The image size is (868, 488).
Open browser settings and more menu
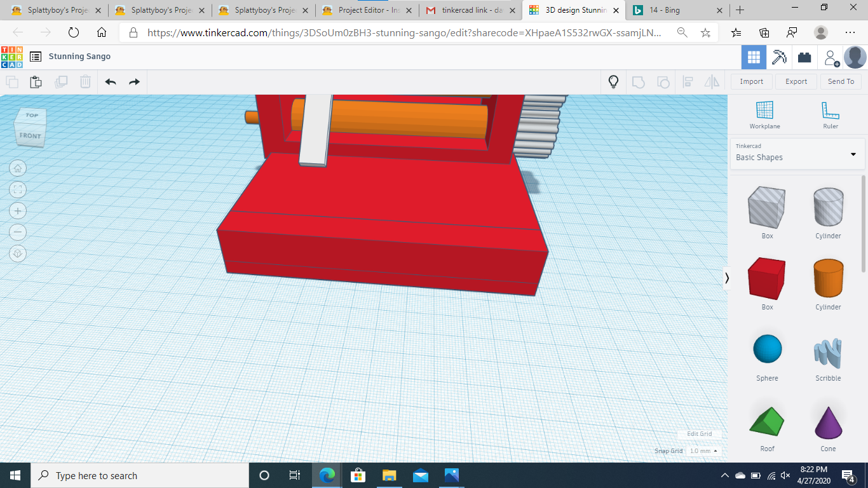click(850, 32)
